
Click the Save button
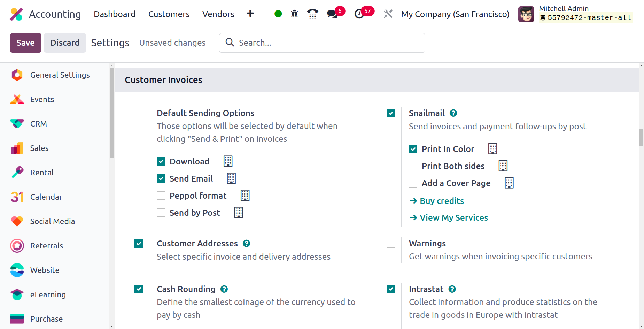coord(26,43)
